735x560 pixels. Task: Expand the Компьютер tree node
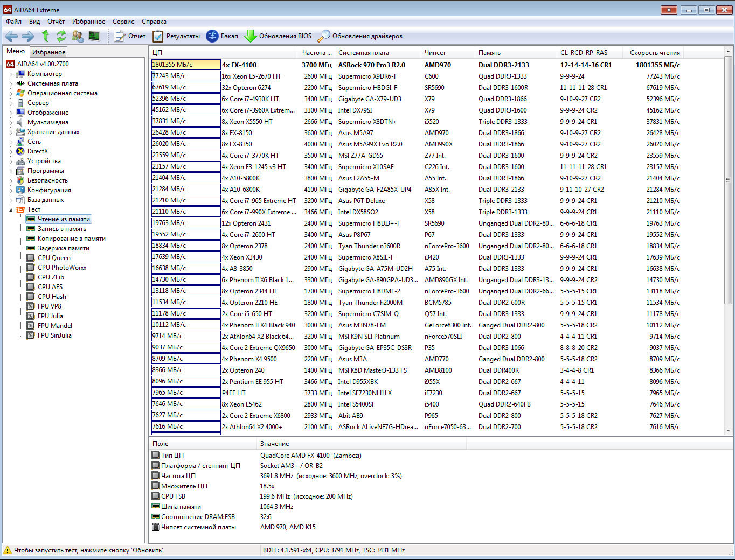coord(11,74)
